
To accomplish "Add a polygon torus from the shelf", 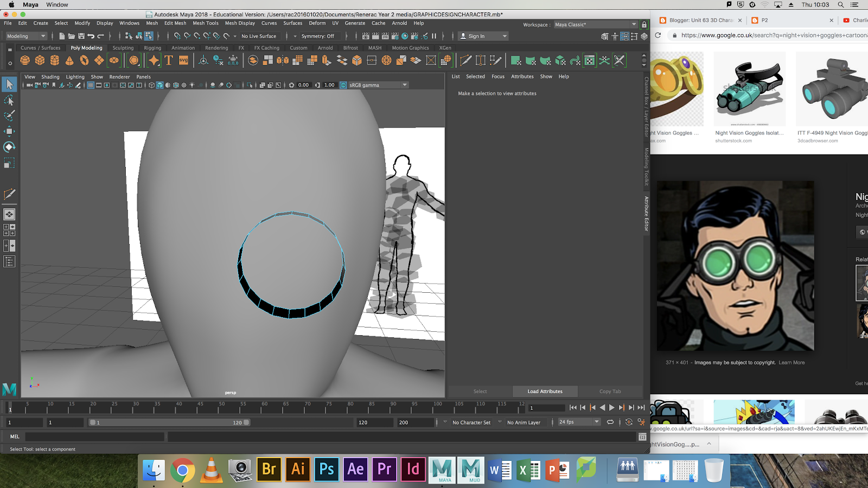I will tap(84, 61).
